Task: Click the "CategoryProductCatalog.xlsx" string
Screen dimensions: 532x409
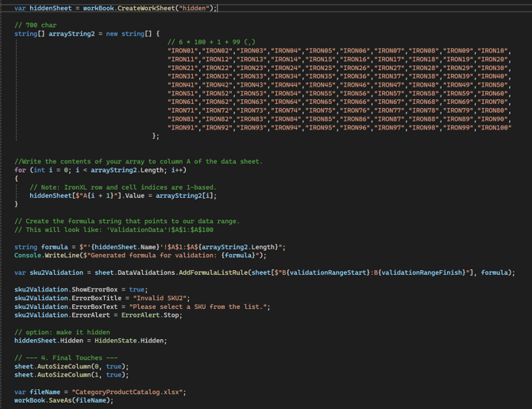Action: click(x=127, y=392)
